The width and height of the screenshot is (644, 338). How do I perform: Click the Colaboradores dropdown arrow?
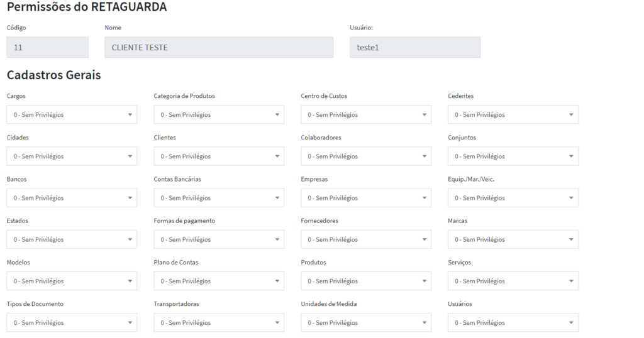pos(425,156)
